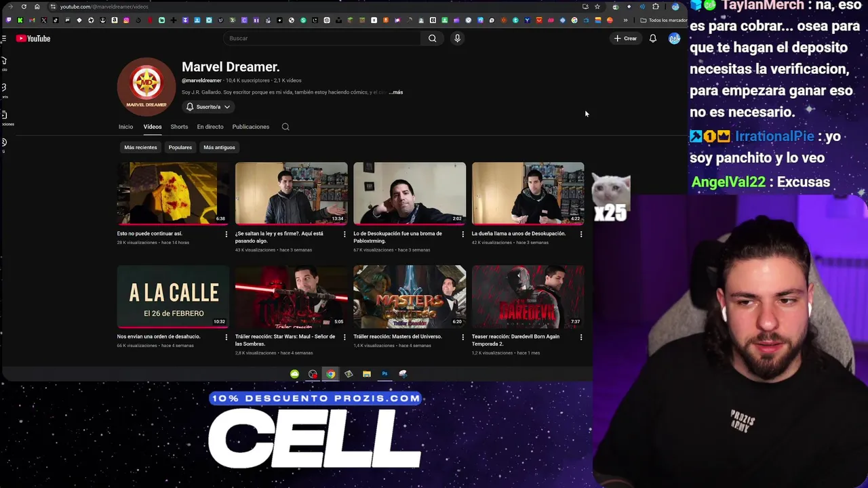Click title 'Teaser reacción: Daredevil Born Again Temporada 2.'
Viewport: 868px width, 488px height.
(515, 340)
